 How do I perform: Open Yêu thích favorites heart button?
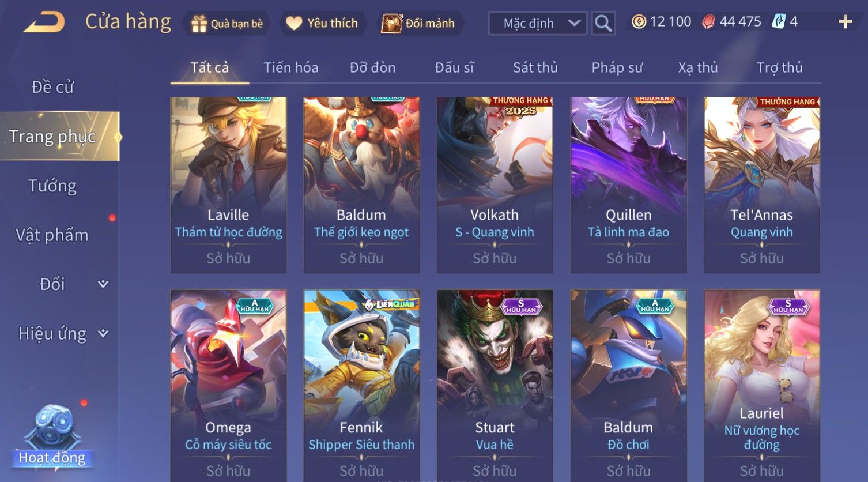(x=323, y=23)
